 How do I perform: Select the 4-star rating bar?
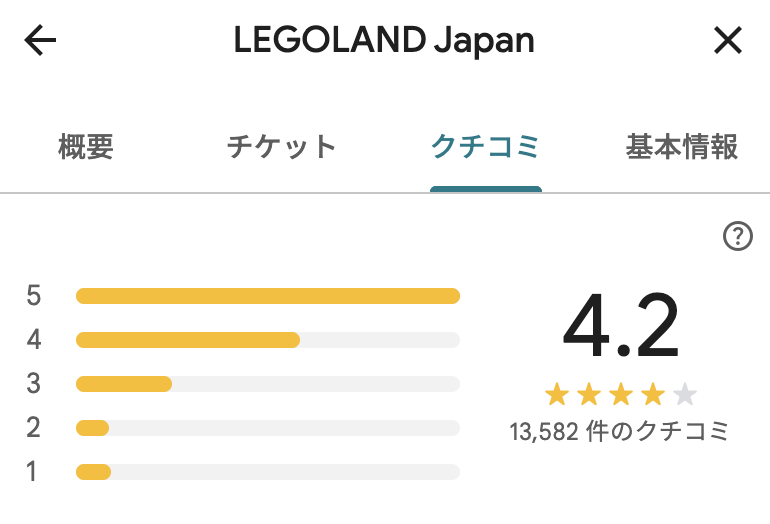(267, 340)
